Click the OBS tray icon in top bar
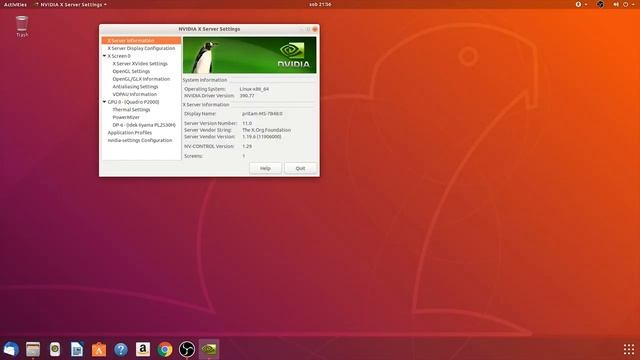Viewport: 640px width, 360px height. click(x=600, y=4)
